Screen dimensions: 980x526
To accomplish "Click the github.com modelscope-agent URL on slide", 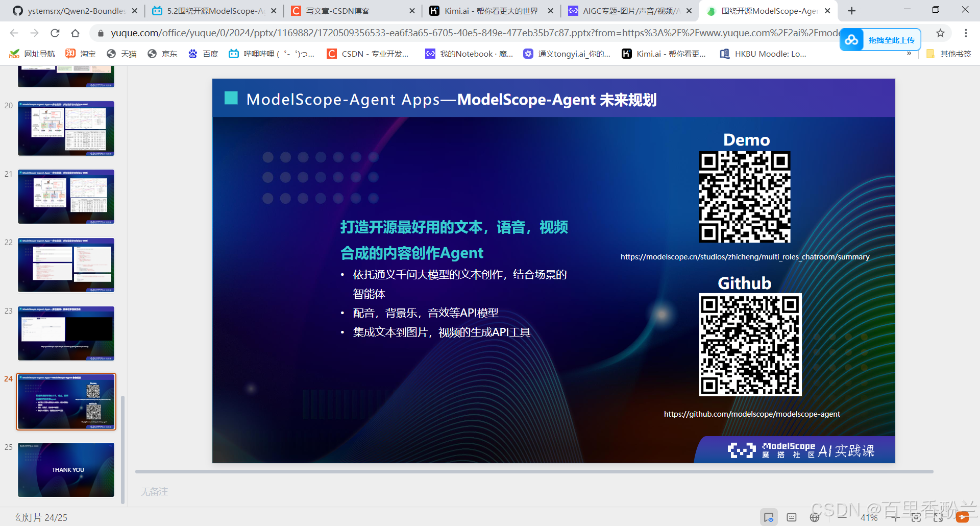I will click(751, 414).
